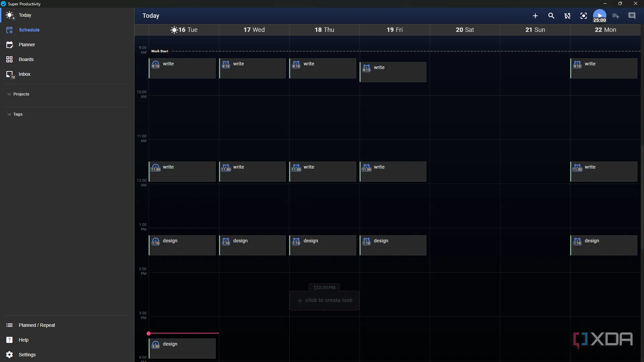Open Tuesday's 3:30 design task

pos(182,348)
